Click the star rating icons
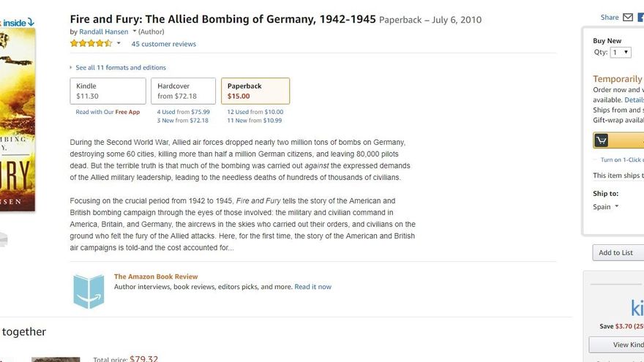The width and height of the screenshot is (644, 362). (x=91, y=44)
